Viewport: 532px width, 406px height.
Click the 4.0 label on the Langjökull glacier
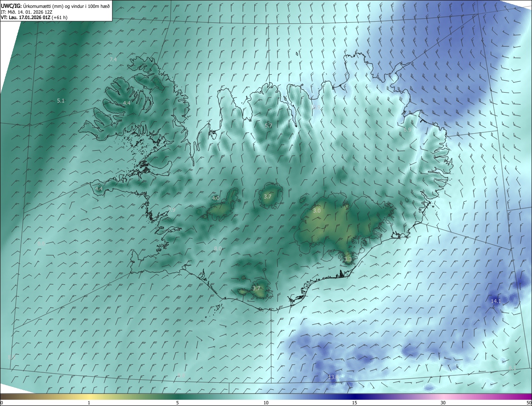coord(216,198)
